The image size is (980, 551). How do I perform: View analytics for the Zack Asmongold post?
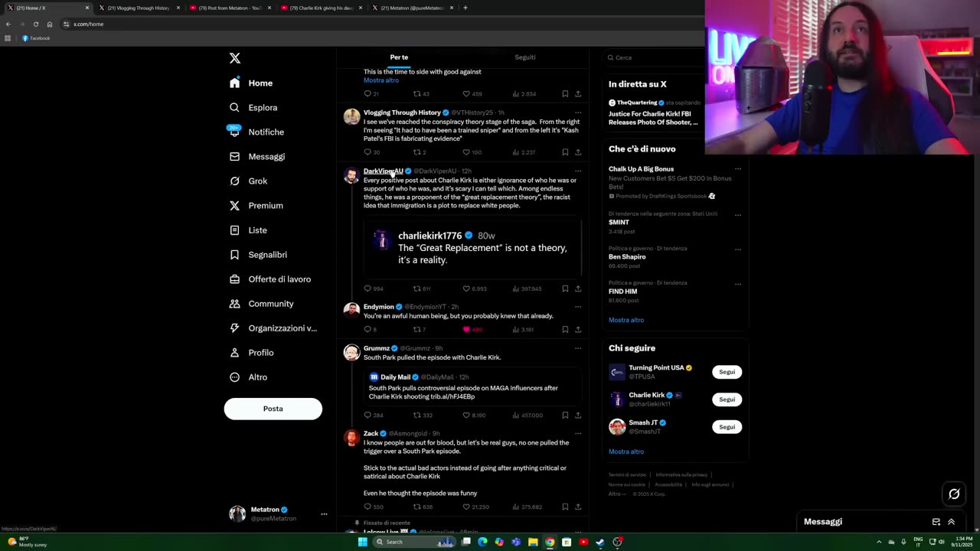pyautogui.click(x=527, y=507)
